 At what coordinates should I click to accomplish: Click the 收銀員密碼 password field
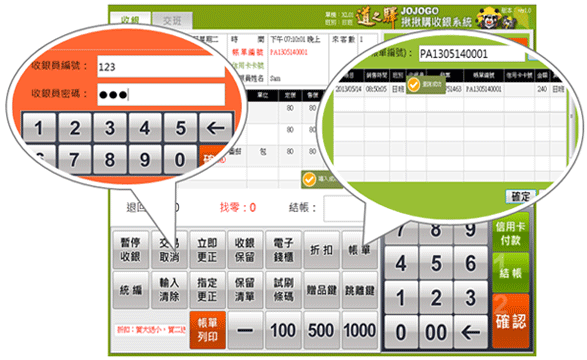pos(161,94)
